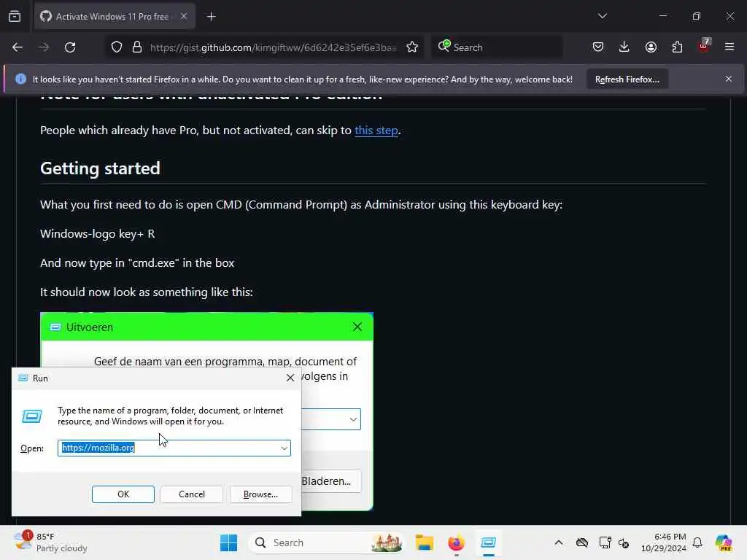This screenshot has height=560, width=747.
Task: Open the muted volume tray icon
Action: coord(624,542)
